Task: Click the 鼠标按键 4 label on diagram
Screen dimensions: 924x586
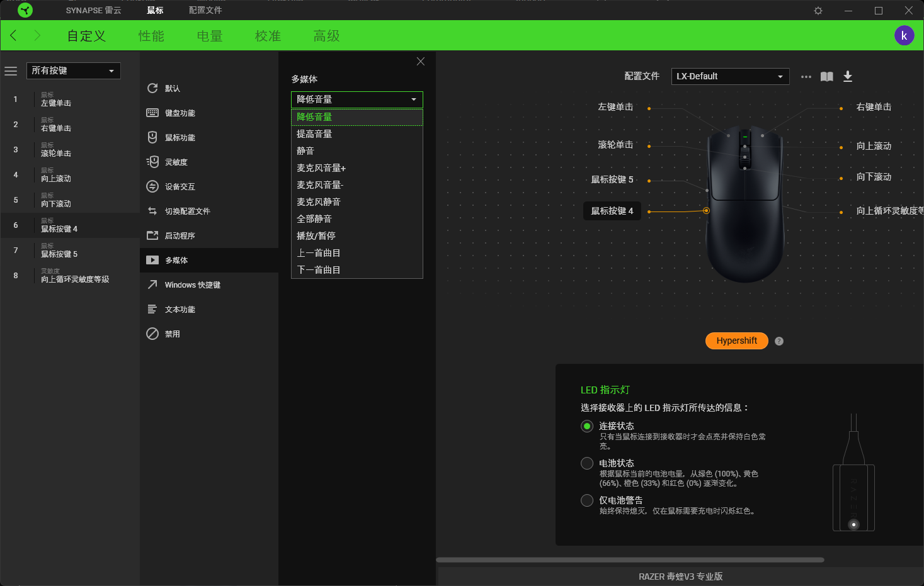Action: point(612,211)
